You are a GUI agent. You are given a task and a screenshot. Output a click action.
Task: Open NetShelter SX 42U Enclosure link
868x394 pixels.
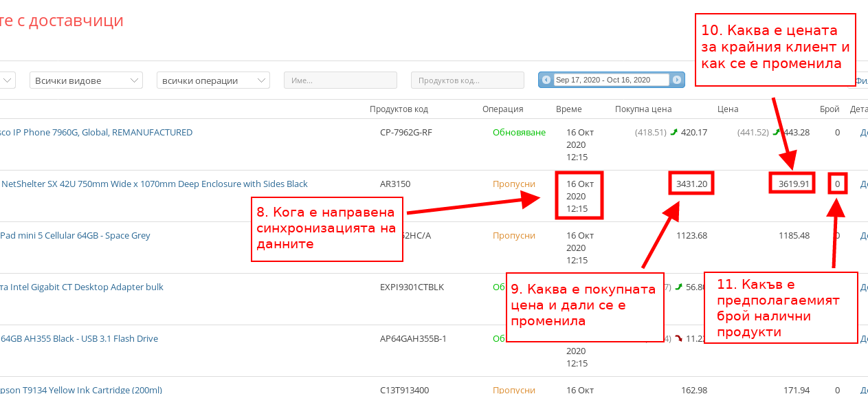[154, 184]
